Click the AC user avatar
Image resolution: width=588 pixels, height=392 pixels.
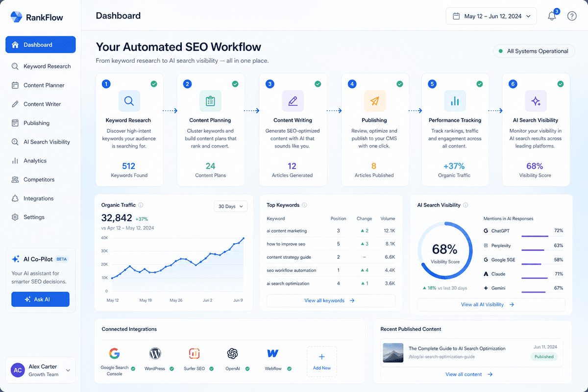18,370
